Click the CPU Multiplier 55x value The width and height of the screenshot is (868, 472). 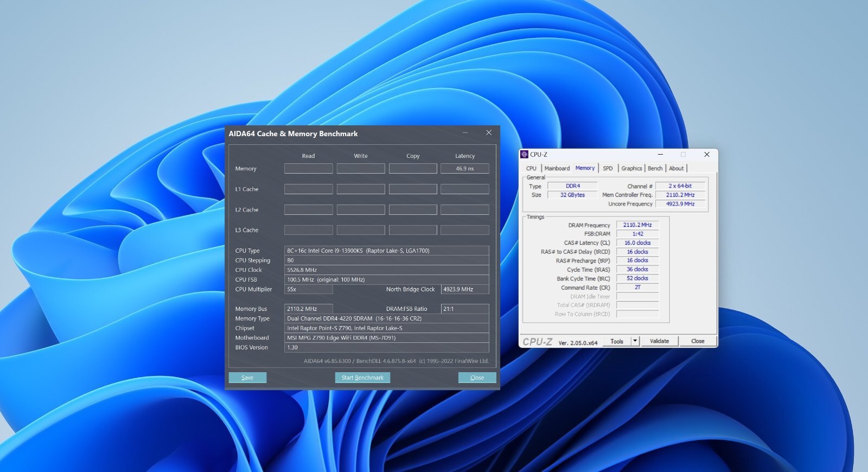pyautogui.click(x=309, y=290)
